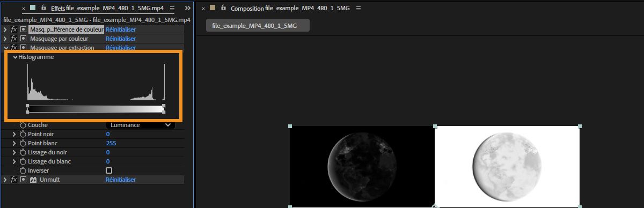This screenshot has width=644, height=208.
Task: Click the top-left black point histogram handle
Action: (x=27, y=106)
